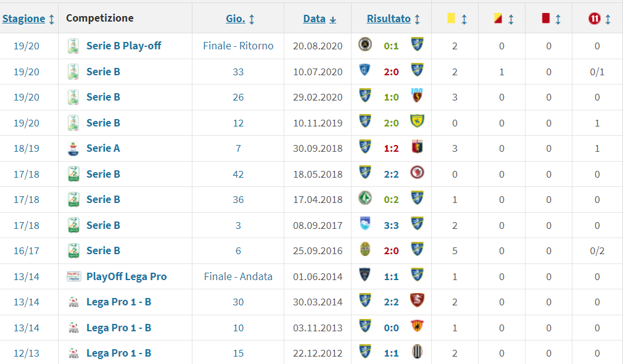Click Chievo crest in 10.11.2019 match

click(x=417, y=122)
